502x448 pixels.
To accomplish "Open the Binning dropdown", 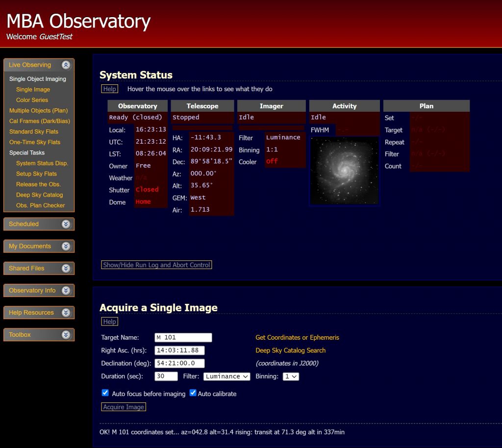I will pos(291,376).
